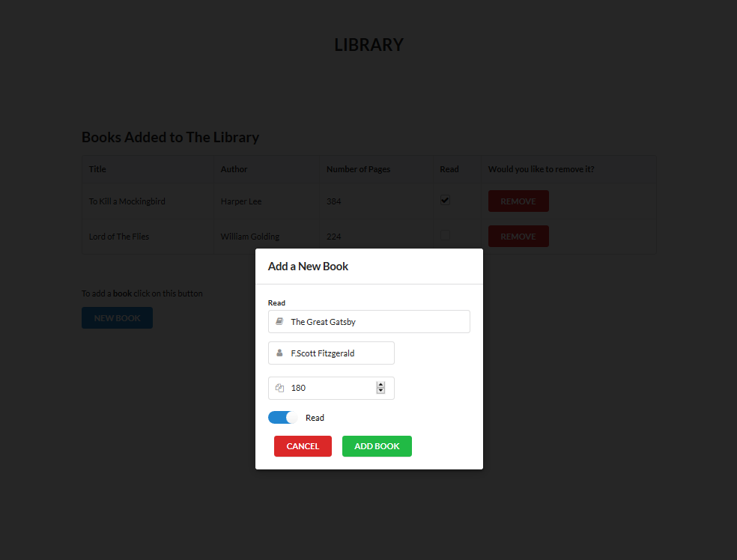737x560 pixels.
Task: Click the Title column header
Action: point(148,169)
